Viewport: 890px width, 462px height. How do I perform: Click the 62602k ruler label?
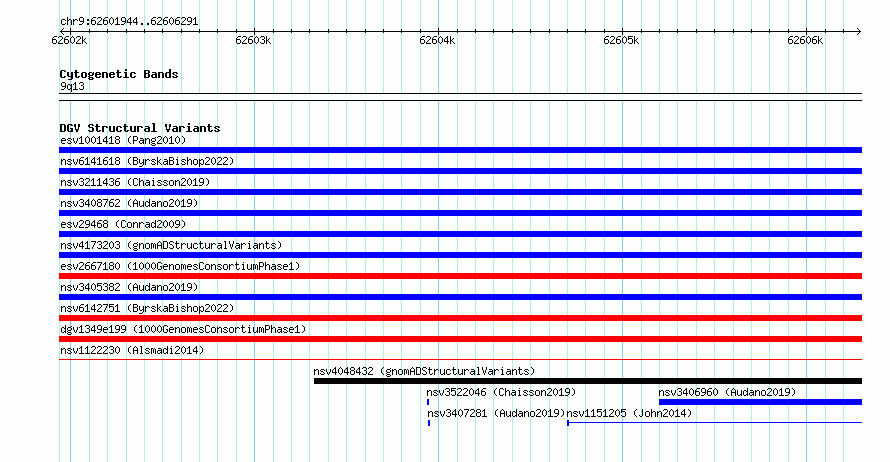[x=69, y=40]
